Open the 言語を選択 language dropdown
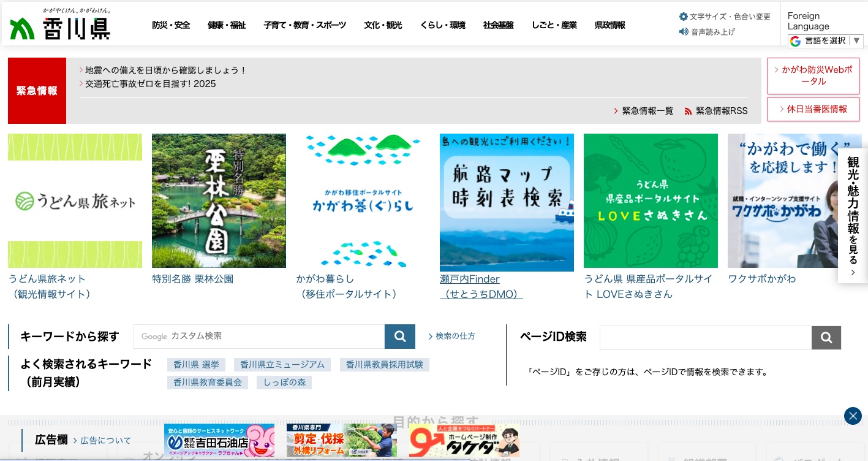Screen dimensions: 868x461 [824, 40]
